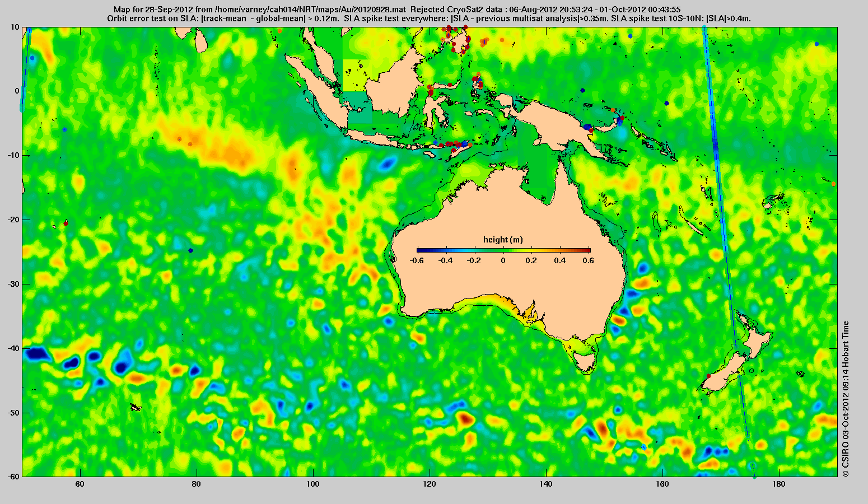Select the 0 tick label on the colorbar
Screen dimensions: 868x504
[x=503, y=260]
